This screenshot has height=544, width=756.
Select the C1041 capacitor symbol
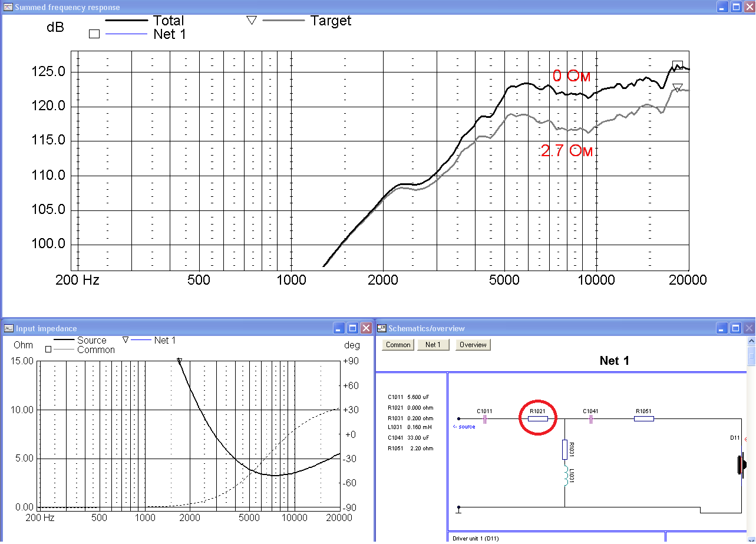coord(591,419)
